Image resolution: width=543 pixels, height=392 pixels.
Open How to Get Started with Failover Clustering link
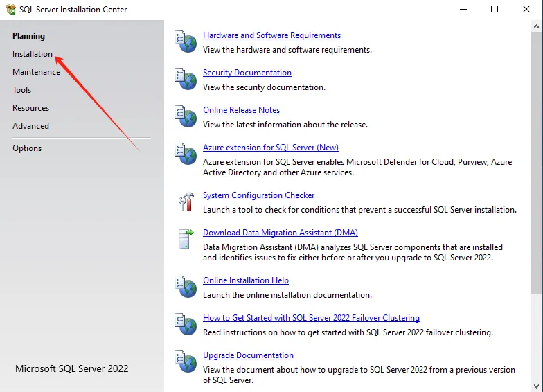tap(312, 318)
